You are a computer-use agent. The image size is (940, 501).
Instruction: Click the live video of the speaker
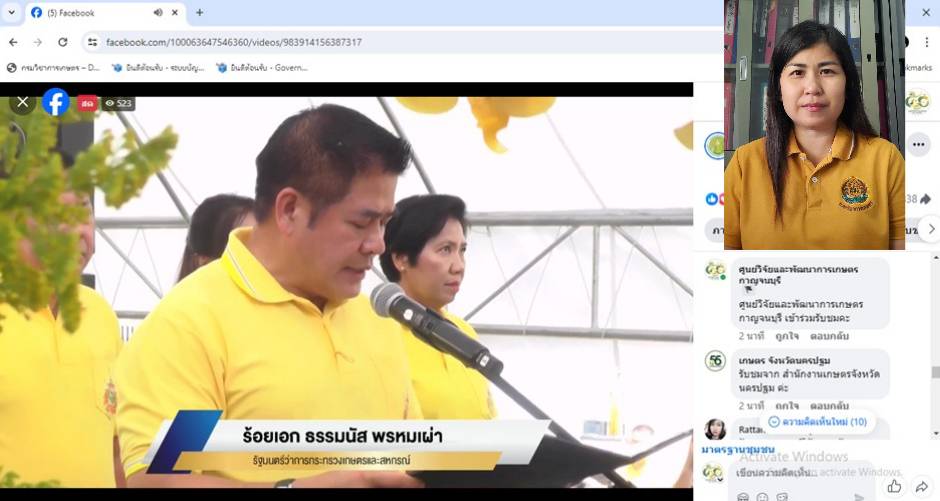point(347,292)
